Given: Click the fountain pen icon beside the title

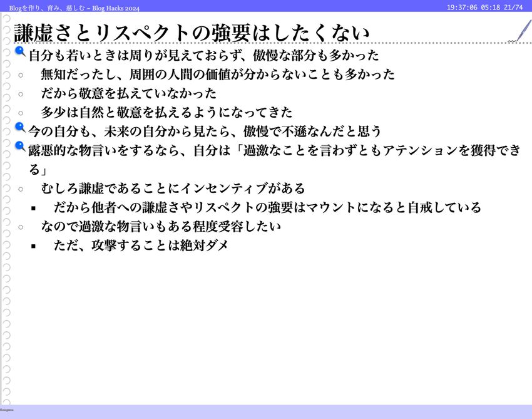Looking at the screenshot, I should coord(519,31).
